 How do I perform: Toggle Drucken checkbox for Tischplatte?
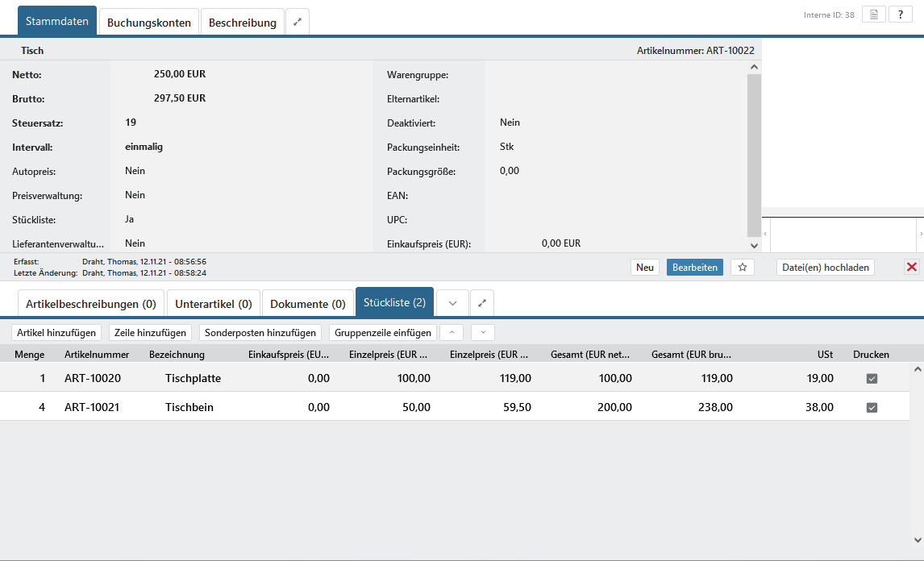pyautogui.click(x=872, y=379)
